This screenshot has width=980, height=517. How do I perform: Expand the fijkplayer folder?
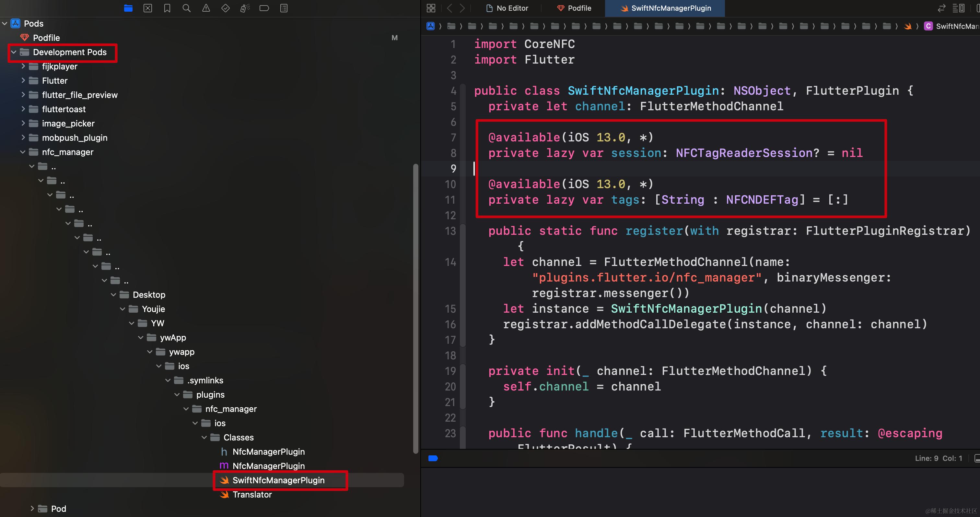coord(23,66)
